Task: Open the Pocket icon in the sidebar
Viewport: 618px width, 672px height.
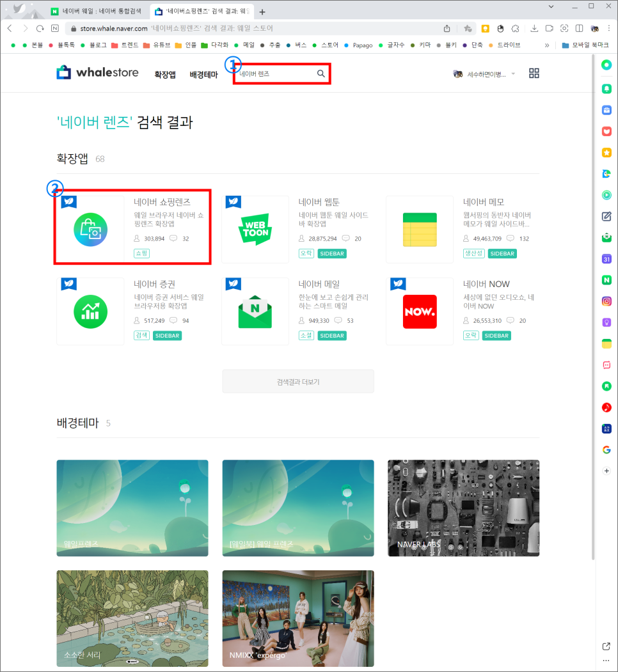Action: pyautogui.click(x=606, y=131)
